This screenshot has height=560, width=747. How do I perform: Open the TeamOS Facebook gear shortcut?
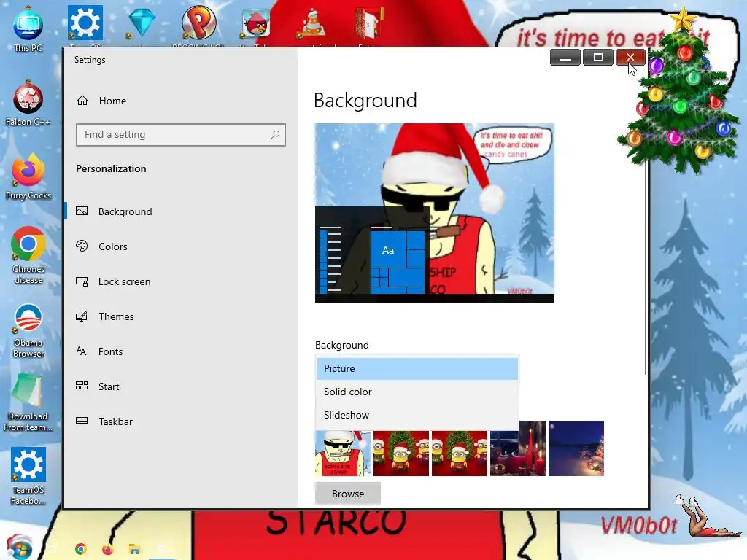coord(28,476)
